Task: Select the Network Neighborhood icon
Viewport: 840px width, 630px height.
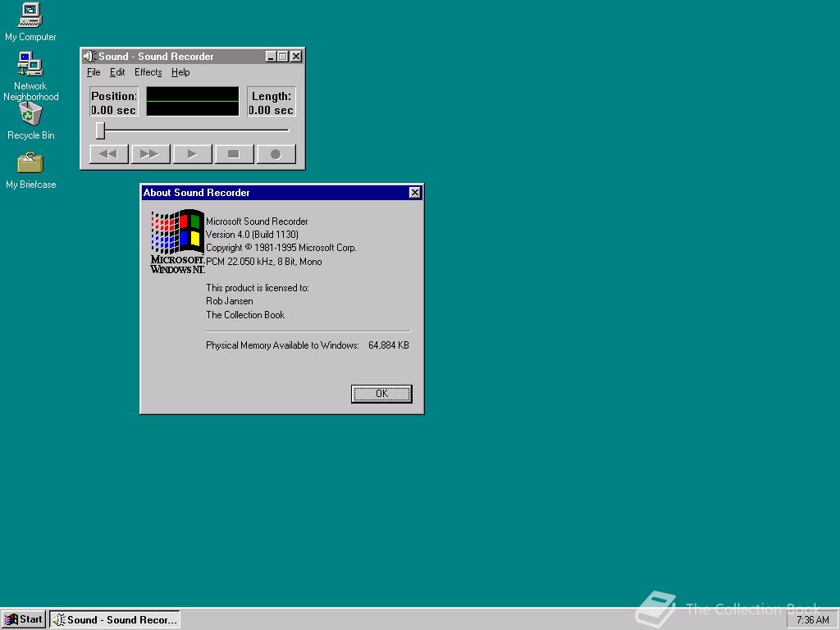Action: (x=30, y=65)
